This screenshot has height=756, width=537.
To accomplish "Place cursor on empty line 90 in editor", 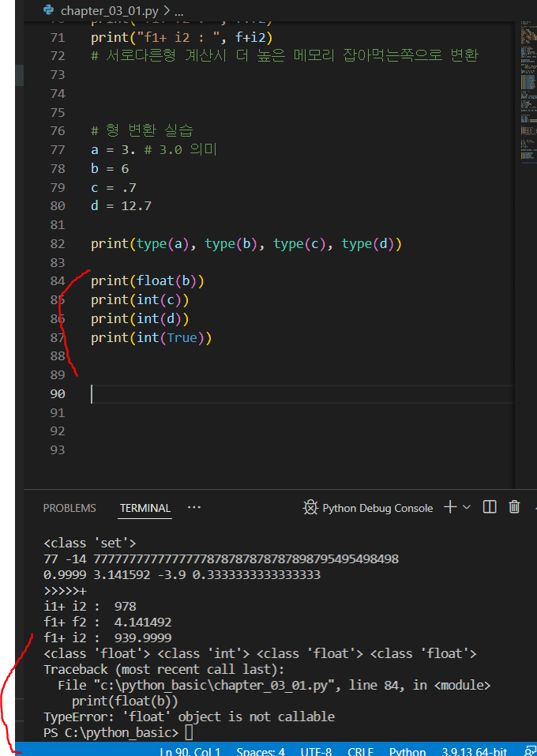I will click(x=302, y=394).
